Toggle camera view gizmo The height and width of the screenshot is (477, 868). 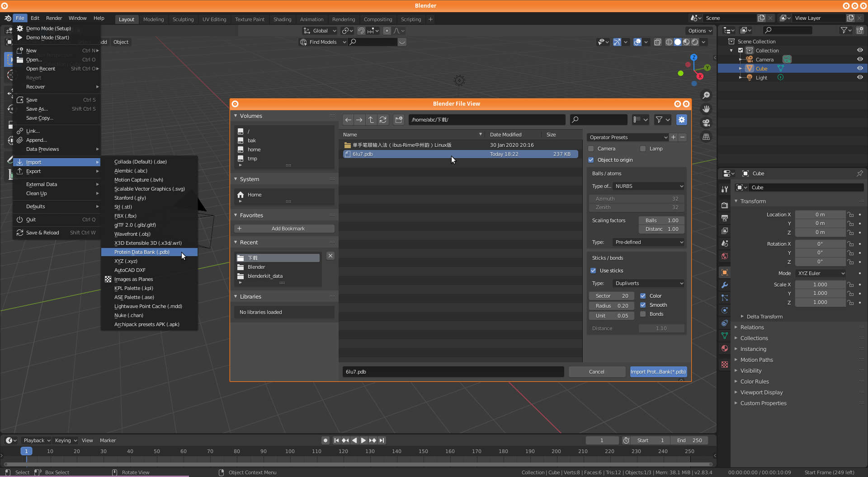[706, 123]
